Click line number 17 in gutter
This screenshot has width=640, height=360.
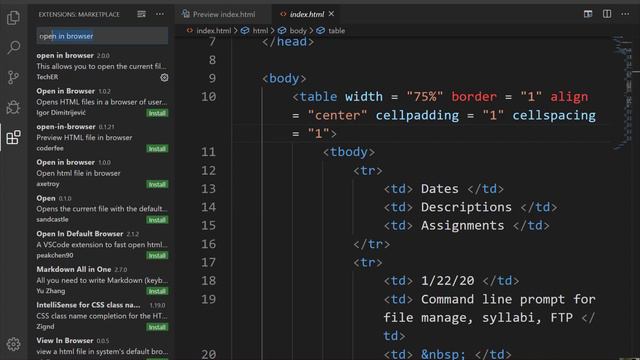point(209,262)
